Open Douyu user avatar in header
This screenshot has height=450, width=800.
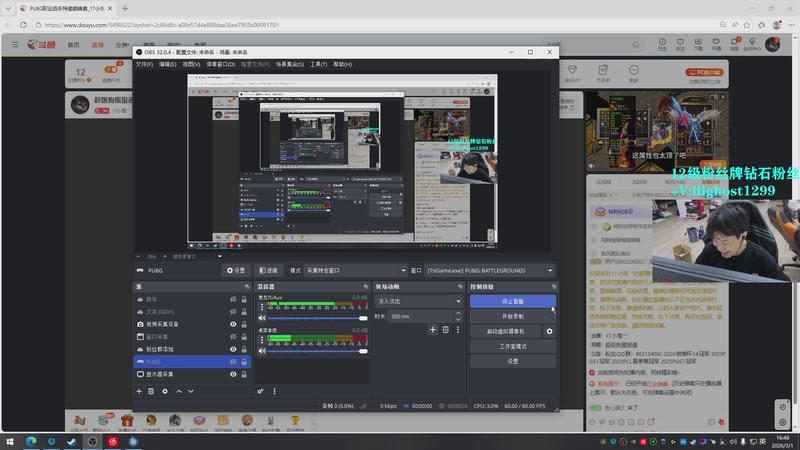[772, 44]
